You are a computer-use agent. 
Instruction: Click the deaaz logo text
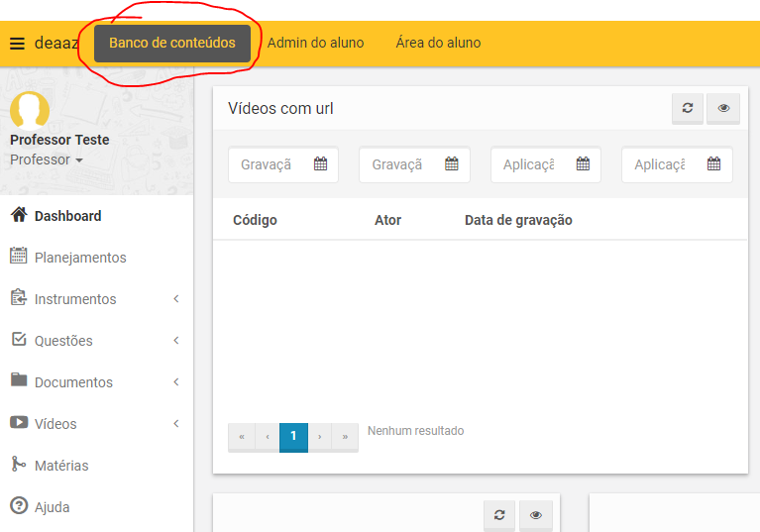click(x=56, y=44)
